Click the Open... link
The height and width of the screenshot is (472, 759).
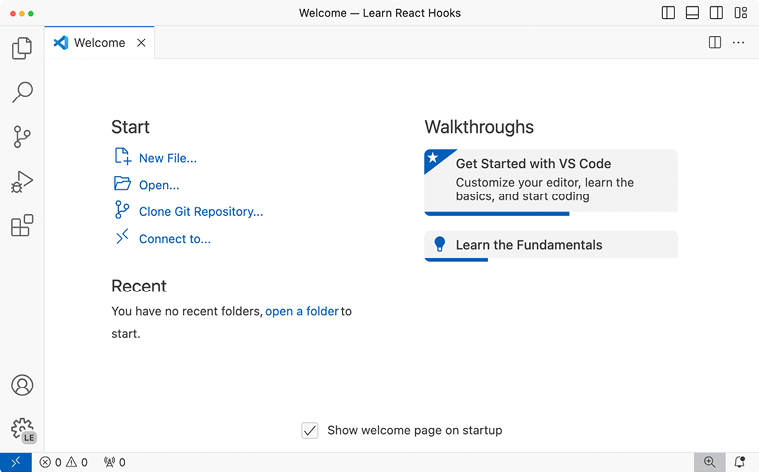(159, 185)
